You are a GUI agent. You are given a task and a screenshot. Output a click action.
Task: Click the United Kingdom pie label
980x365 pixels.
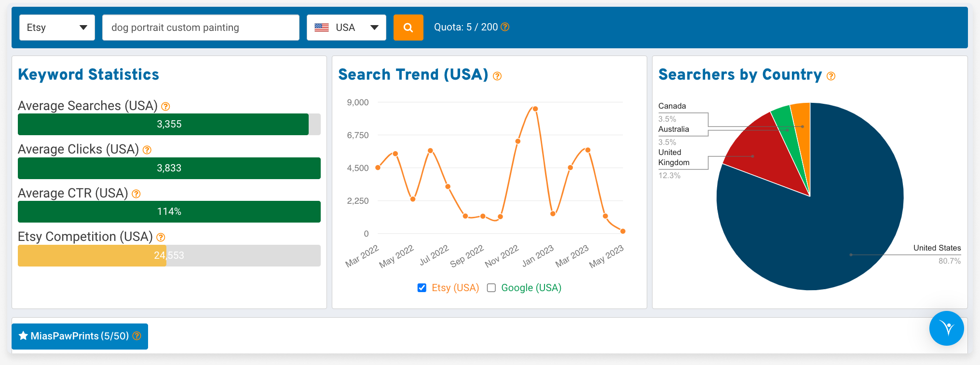674,157
